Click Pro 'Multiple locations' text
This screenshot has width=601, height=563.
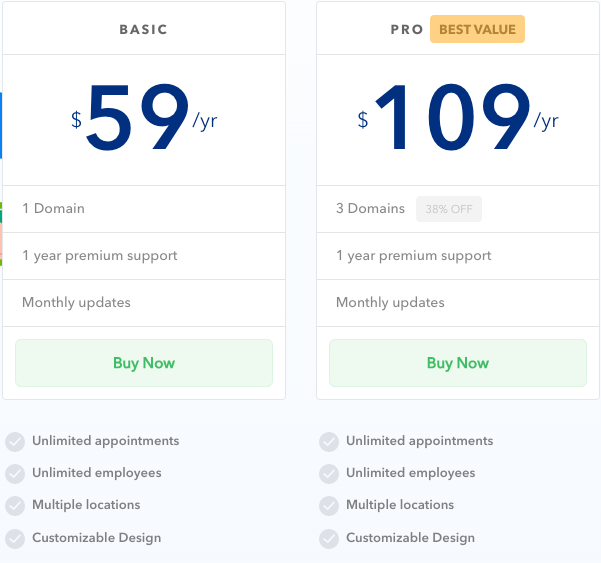pyautogui.click(x=400, y=505)
